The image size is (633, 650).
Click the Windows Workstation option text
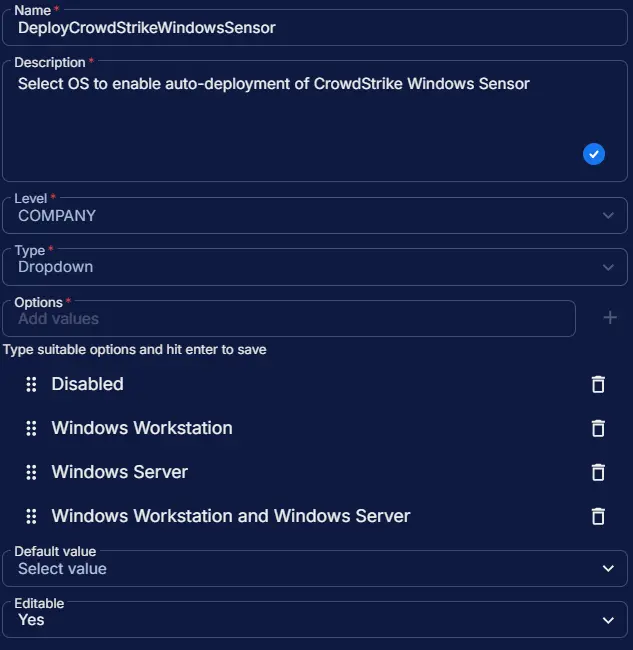[142, 428]
